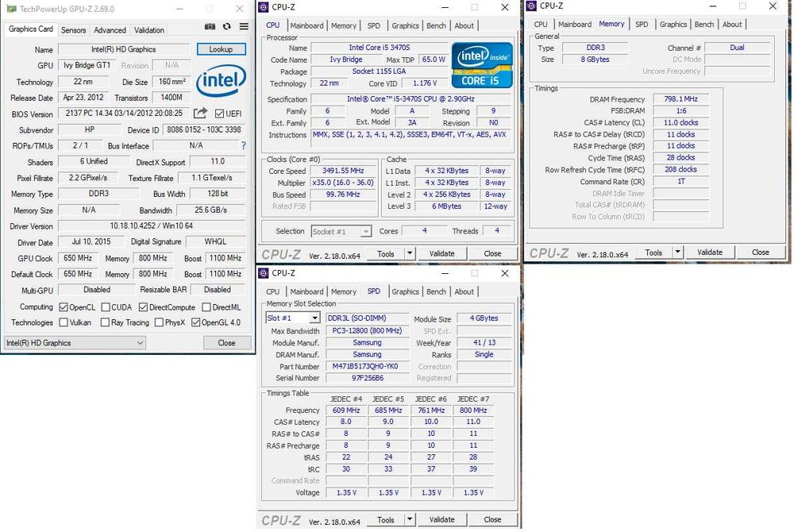This screenshot has height=532, width=794.
Task: Open the Validation tab in GPU-Z
Action: (x=149, y=30)
